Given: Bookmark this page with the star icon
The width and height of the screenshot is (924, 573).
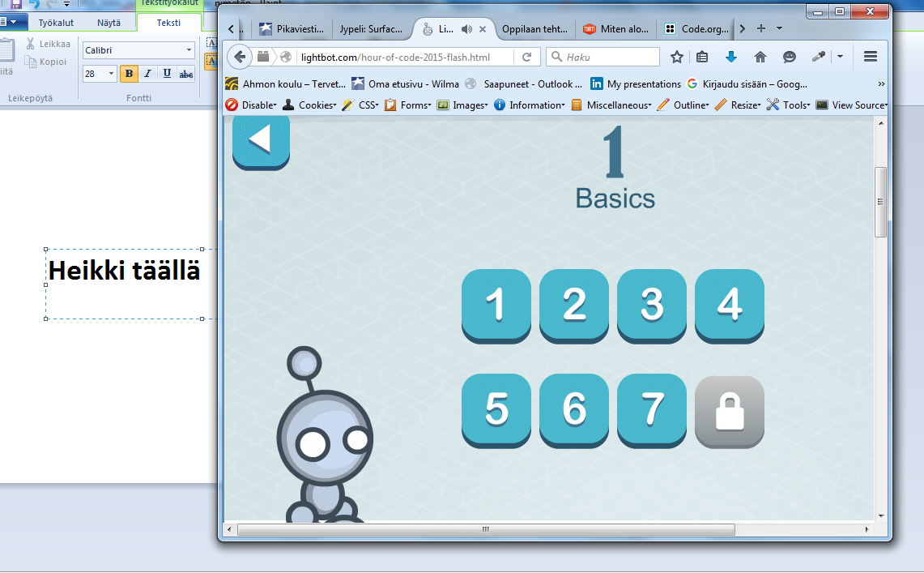Looking at the screenshot, I should pyautogui.click(x=677, y=57).
